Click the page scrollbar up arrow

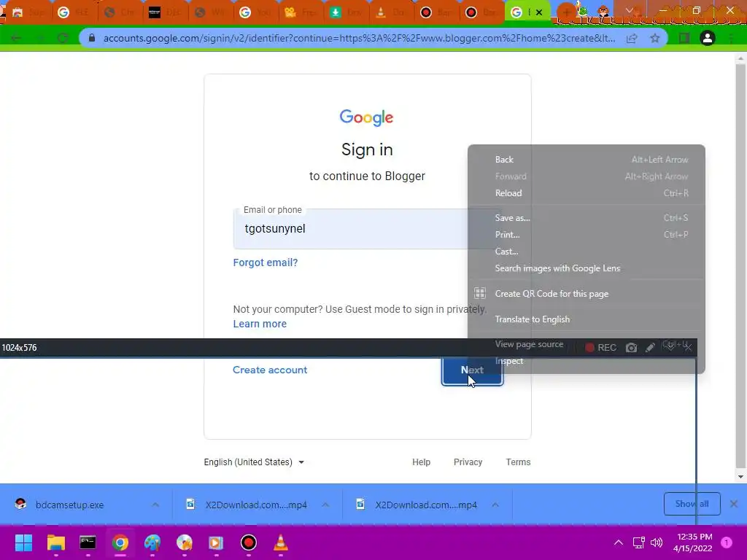740,58
